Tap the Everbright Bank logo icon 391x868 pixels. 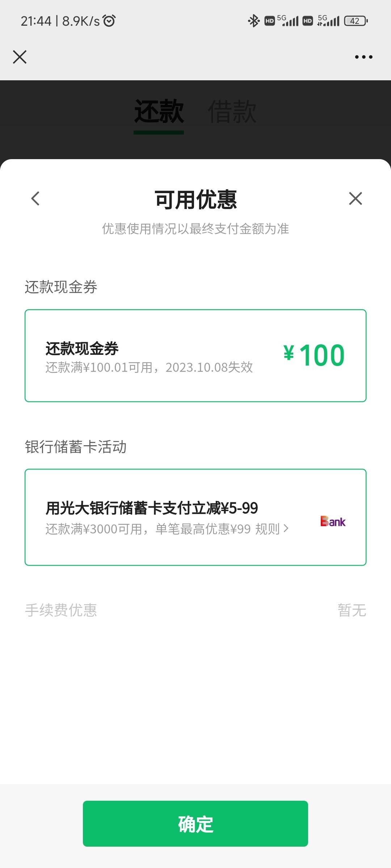(x=333, y=521)
